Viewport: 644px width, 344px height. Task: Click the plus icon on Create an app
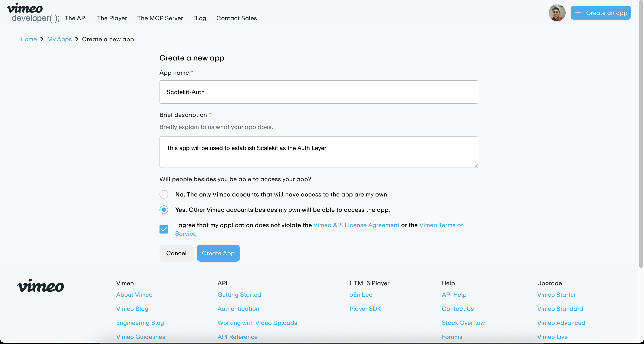click(578, 13)
